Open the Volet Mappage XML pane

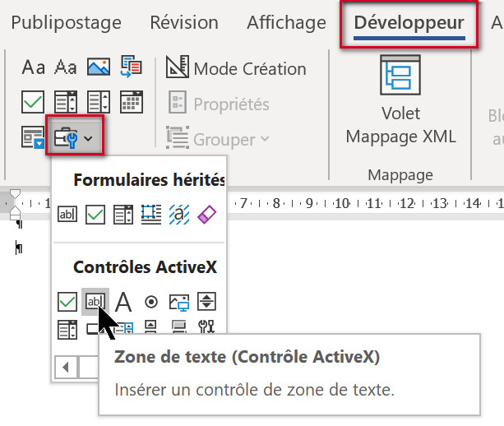point(400,103)
